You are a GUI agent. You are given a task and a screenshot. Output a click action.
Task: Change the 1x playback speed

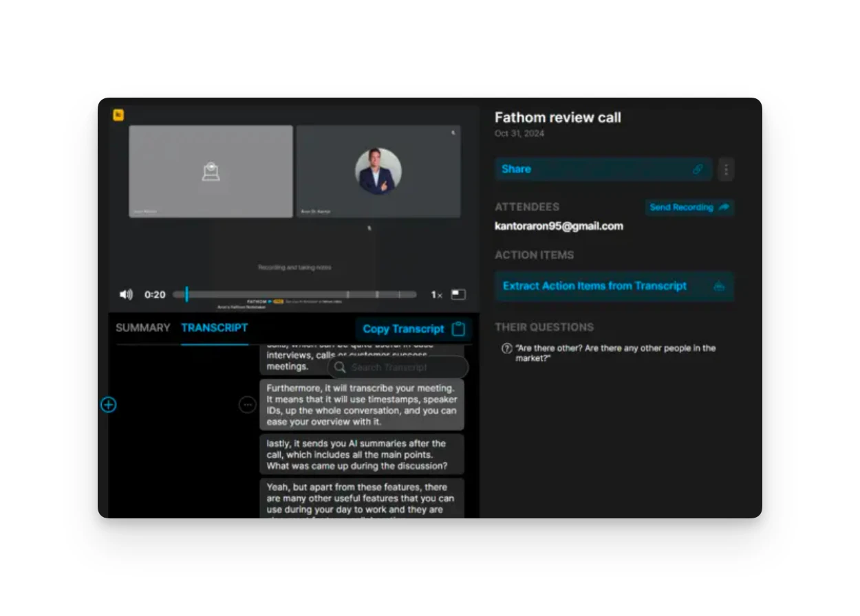pos(436,295)
